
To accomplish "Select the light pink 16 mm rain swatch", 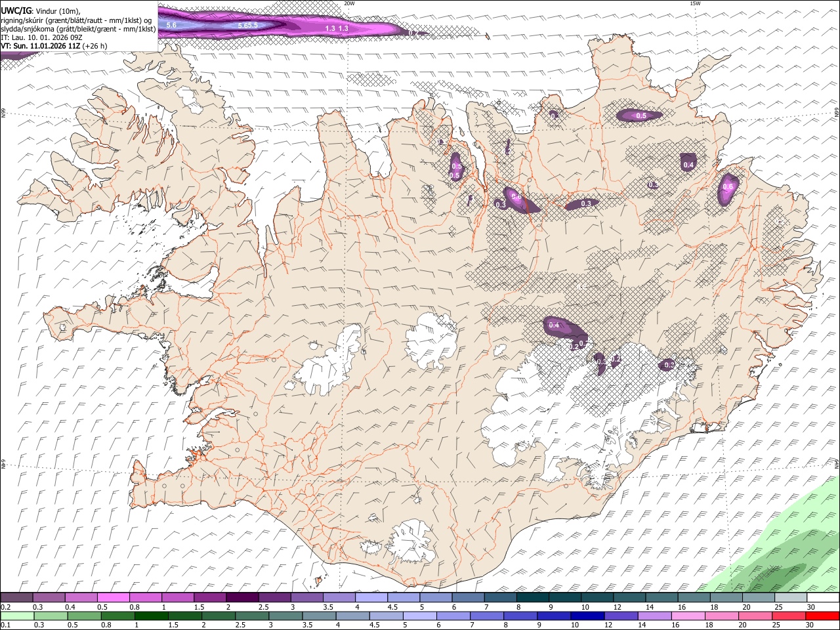I will tap(688, 616).
